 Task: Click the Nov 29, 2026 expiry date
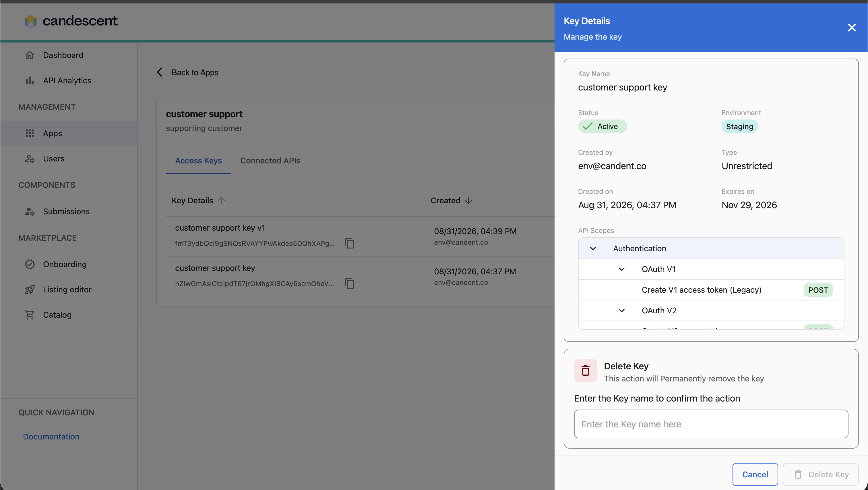749,205
